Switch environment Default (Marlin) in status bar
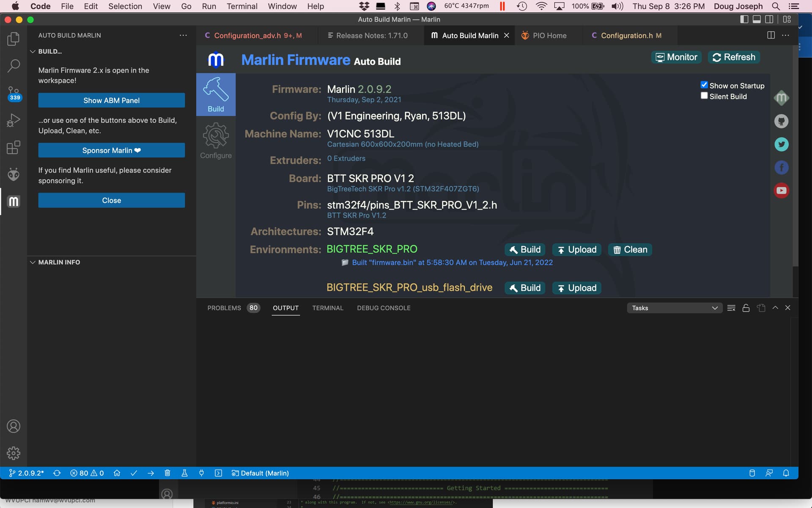 [x=260, y=473]
